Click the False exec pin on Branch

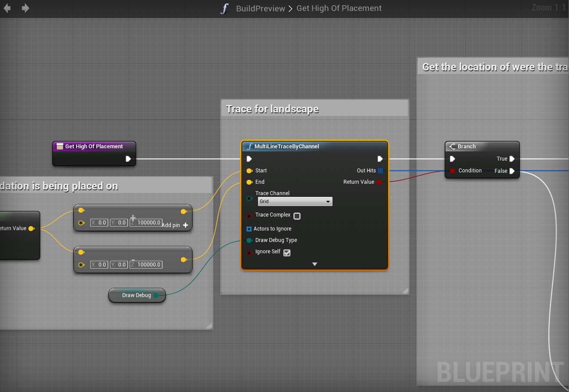[x=512, y=171]
